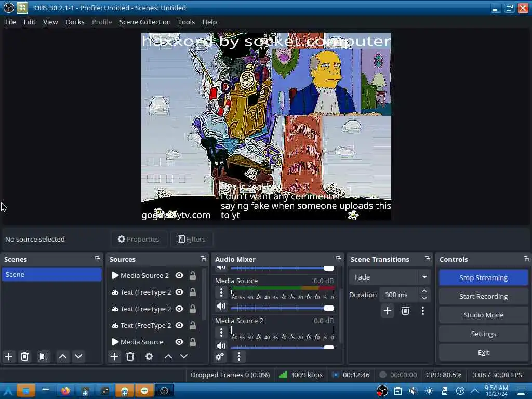Click Stop Streaming button

(484, 277)
